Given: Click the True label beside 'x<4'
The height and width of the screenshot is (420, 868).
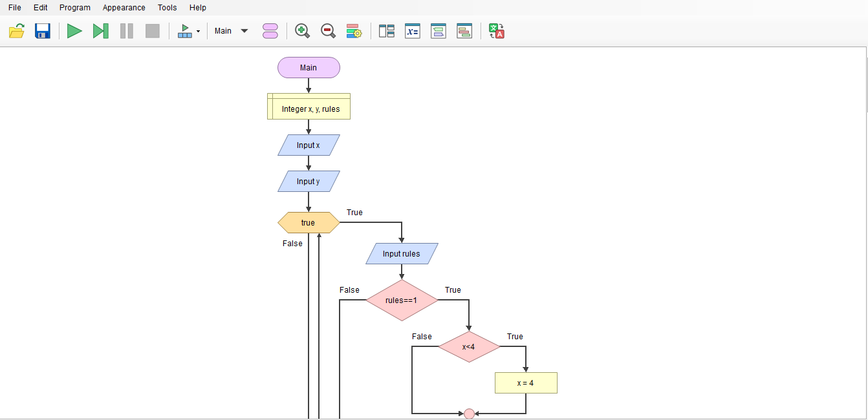Looking at the screenshot, I should (x=515, y=337).
